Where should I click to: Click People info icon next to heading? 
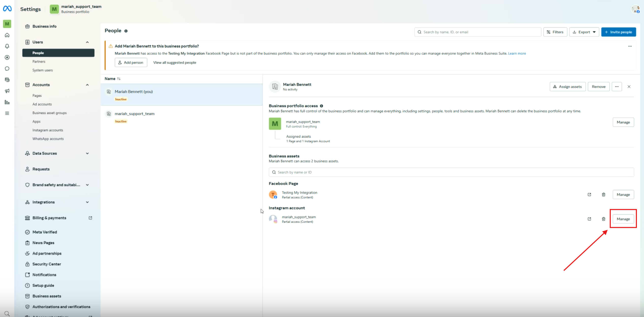(126, 31)
